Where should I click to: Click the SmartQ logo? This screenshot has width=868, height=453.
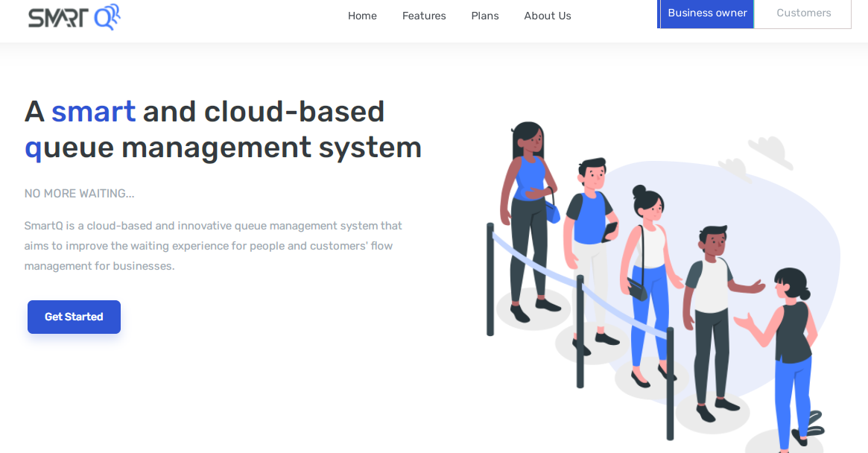click(74, 16)
